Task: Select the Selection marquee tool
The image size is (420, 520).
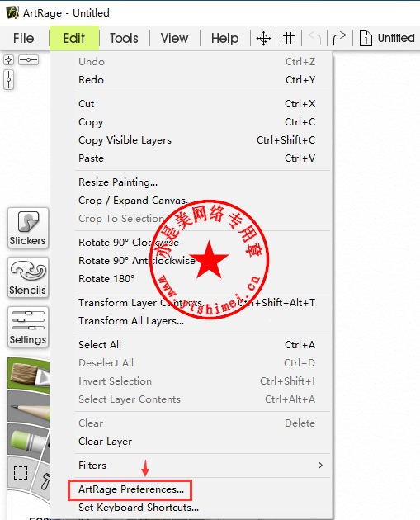Action: (x=21, y=473)
